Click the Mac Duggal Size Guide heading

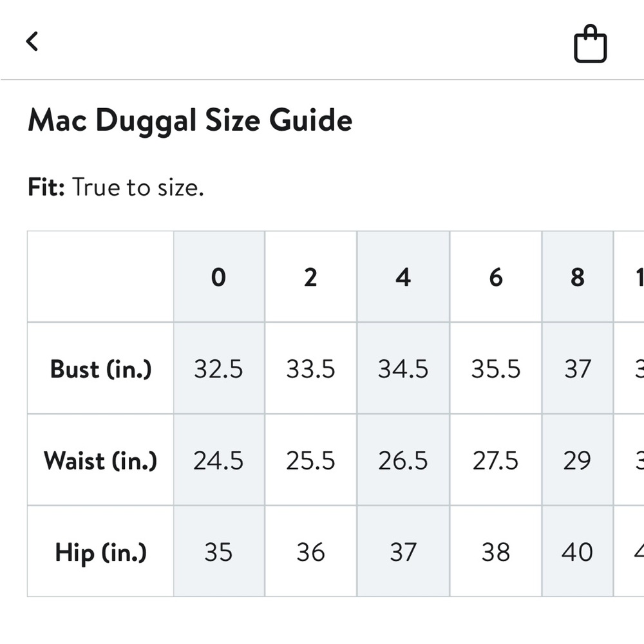point(190,121)
